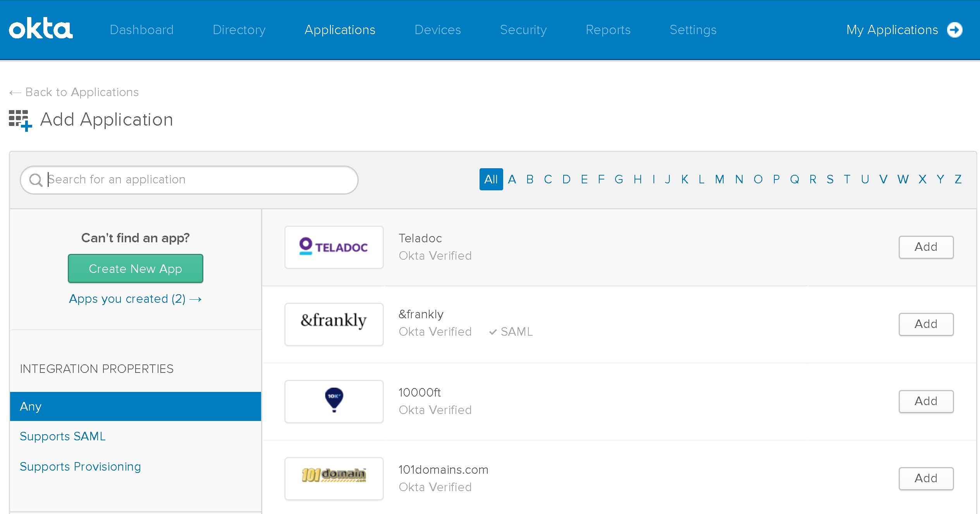Filter apps by letter G
The width and height of the screenshot is (980, 514).
619,179
